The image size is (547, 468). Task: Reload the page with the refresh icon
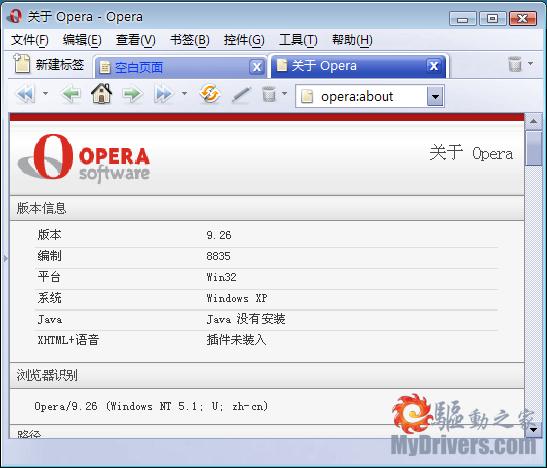pyautogui.click(x=210, y=94)
